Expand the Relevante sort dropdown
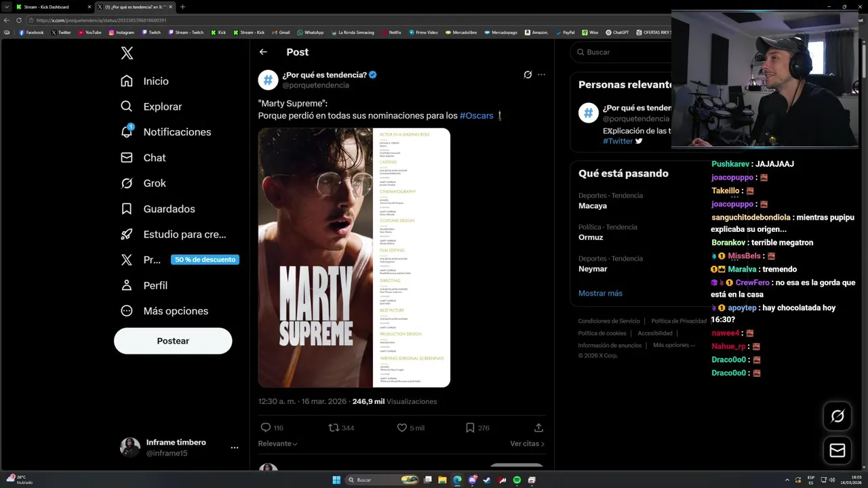Image resolution: width=868 pixels, height=488 pixels. point(277,444)
